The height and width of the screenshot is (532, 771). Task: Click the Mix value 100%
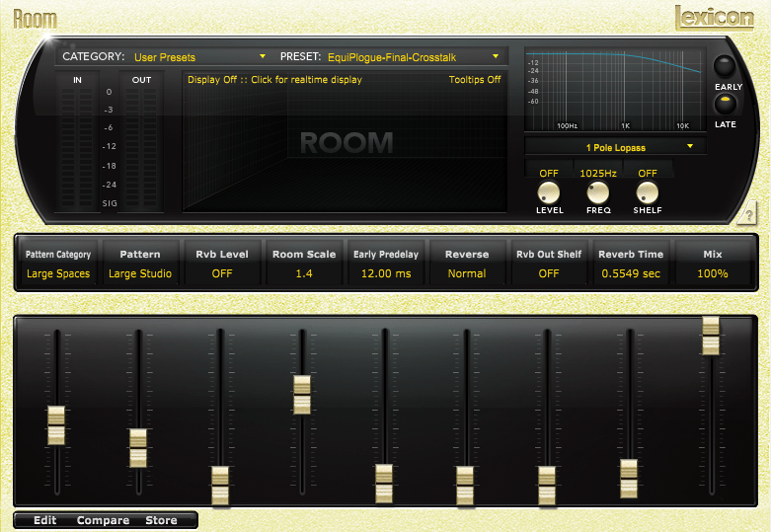[713, 273]
